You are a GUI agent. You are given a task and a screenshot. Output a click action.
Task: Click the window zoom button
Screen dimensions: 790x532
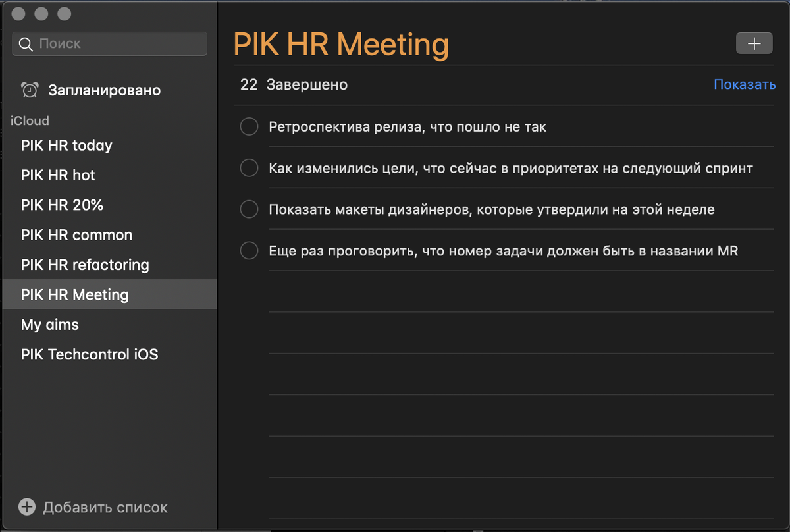(64, 14)
